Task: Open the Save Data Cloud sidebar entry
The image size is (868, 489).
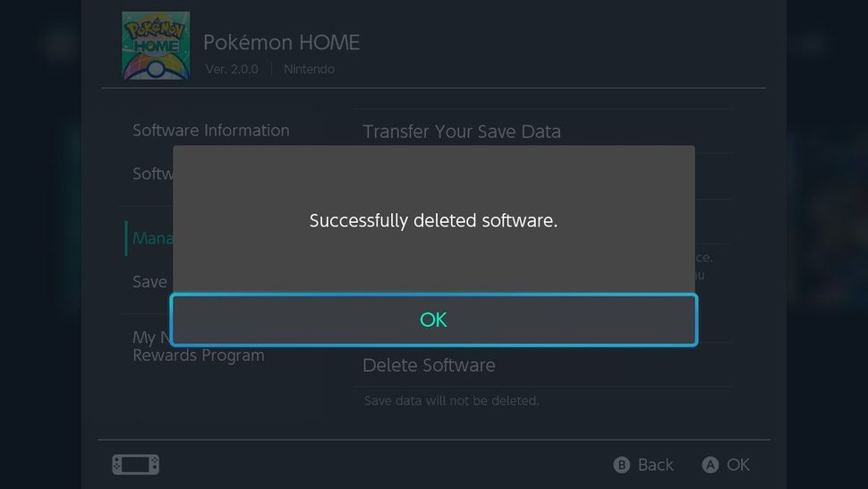Action: pyautogui.click(x=149, y=281)
